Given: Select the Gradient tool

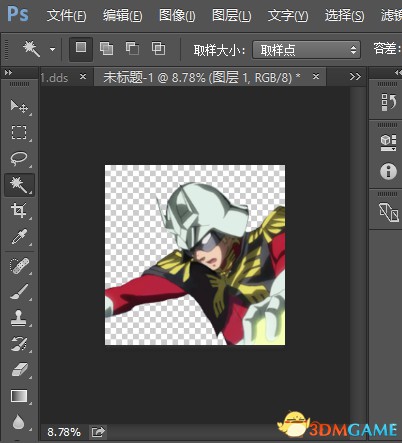Looking at the screenshot, I should [19, 396].
